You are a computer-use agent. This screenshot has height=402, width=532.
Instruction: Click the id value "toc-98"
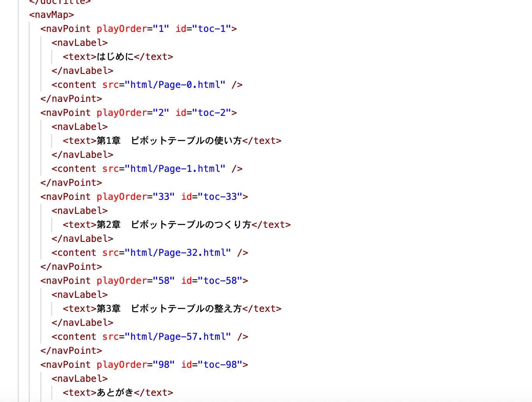point(220,365)
